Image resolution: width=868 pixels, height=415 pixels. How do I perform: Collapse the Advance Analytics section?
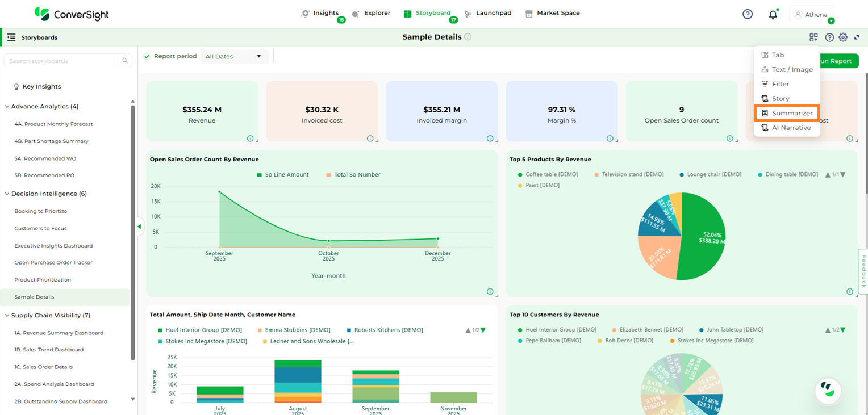(x=7, y=107)
